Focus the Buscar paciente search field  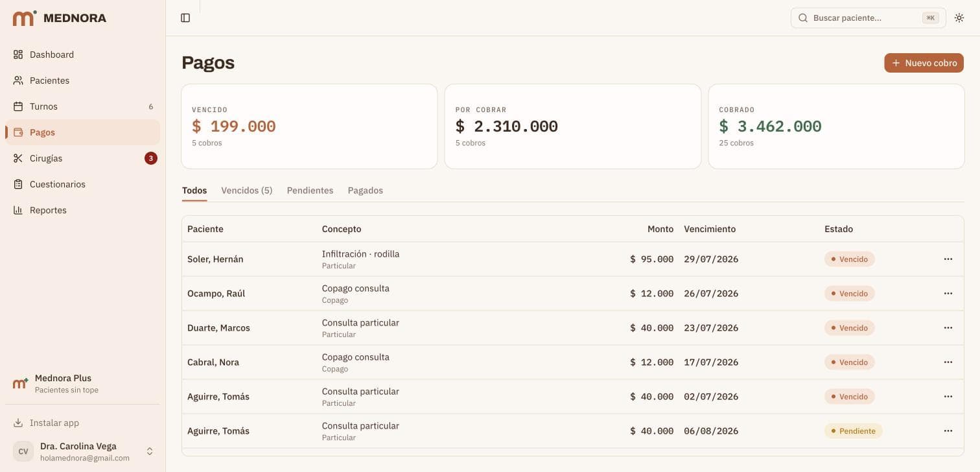(x=868, y=18)
